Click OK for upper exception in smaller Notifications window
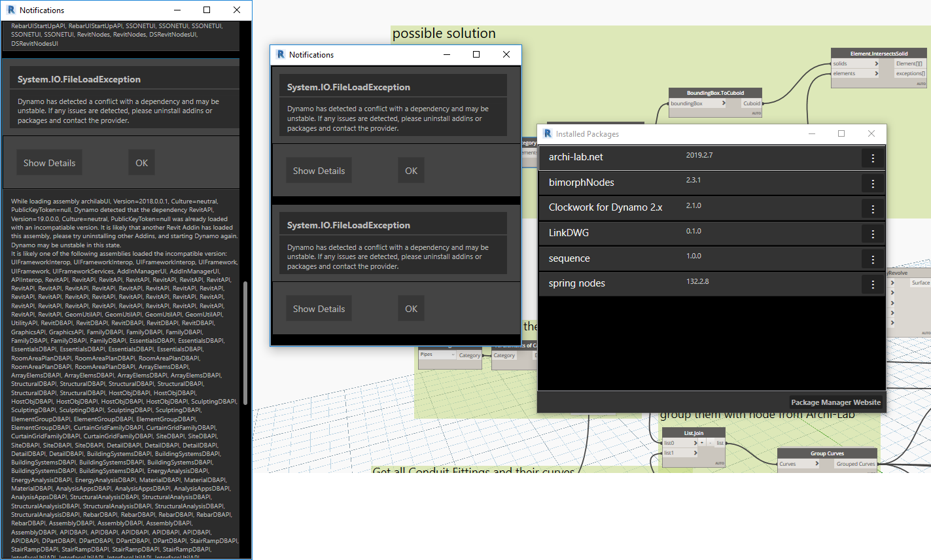 pyautogui.click(x=411, y=171)
